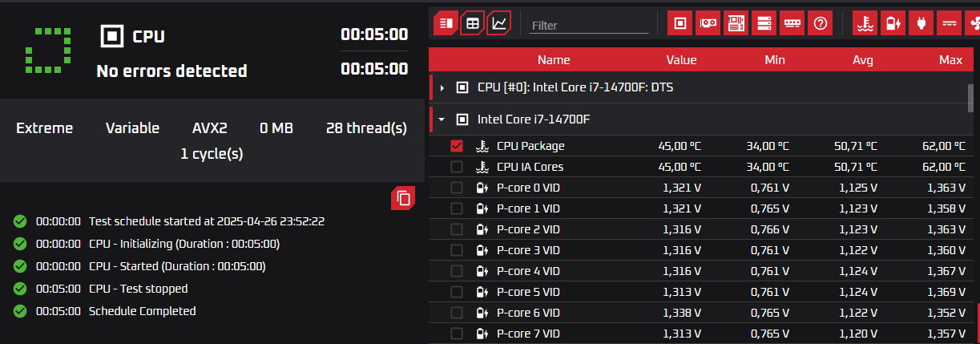The image size is (980, 344).
Task: Click the sensor Filter text field
Action: pos(589,26)
